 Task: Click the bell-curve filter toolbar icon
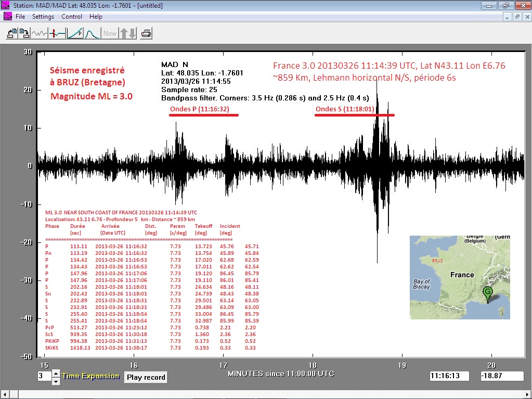[x=92, y=33]
